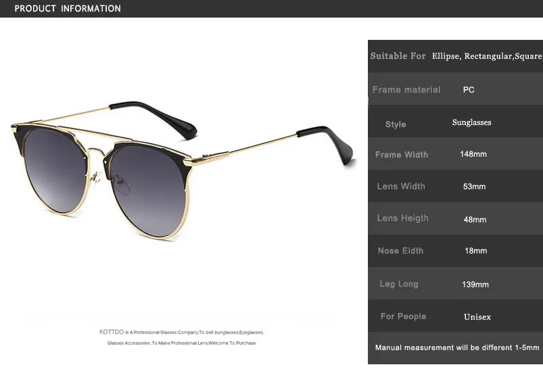Click the 53mm lens width value
543x392 pixels.
[x=475, y=187]
